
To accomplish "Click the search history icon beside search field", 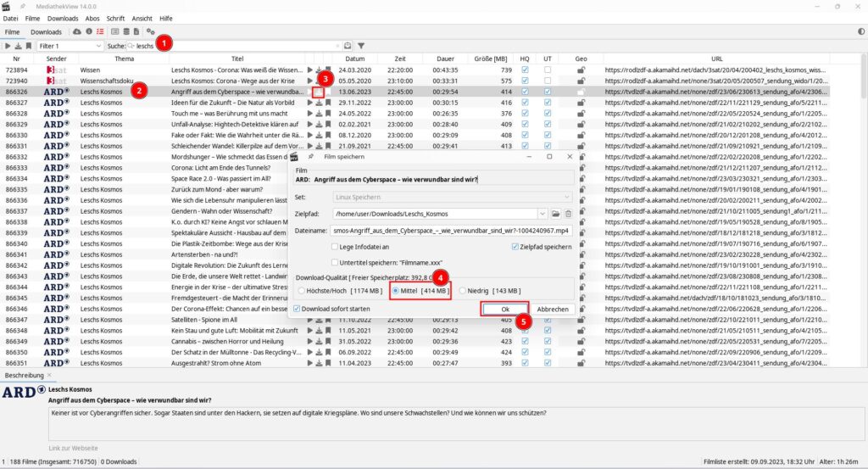I will [347, 46].
